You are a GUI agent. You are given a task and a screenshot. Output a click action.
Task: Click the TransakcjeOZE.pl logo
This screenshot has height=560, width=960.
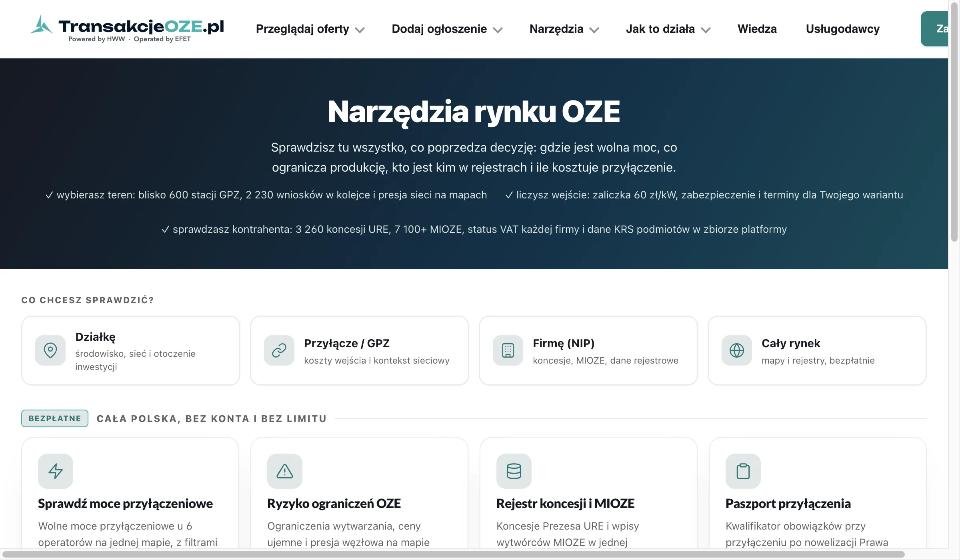[127, 28]
